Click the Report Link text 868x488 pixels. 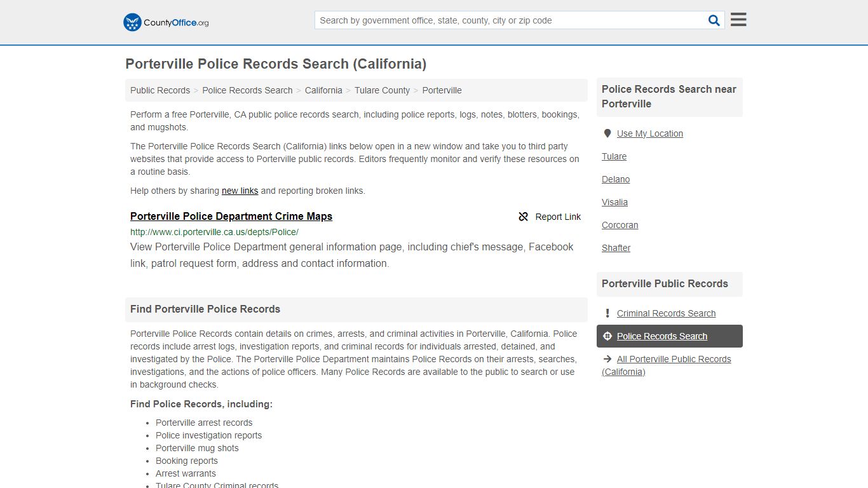[558, 217]
